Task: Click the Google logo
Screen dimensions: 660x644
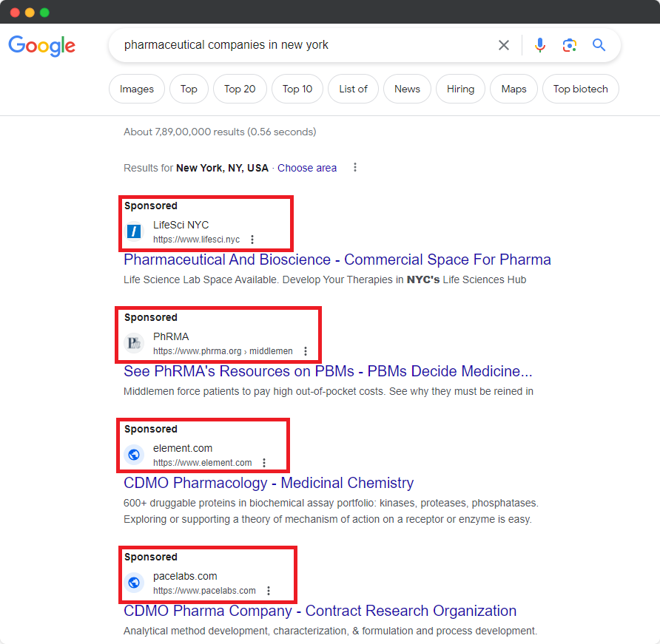Action: click(42, 46)
